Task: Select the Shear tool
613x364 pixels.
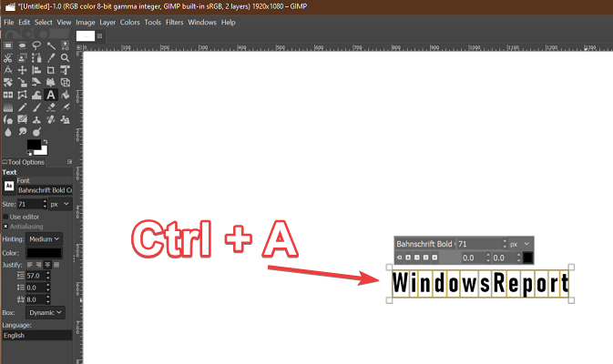Action: [36, 83]
